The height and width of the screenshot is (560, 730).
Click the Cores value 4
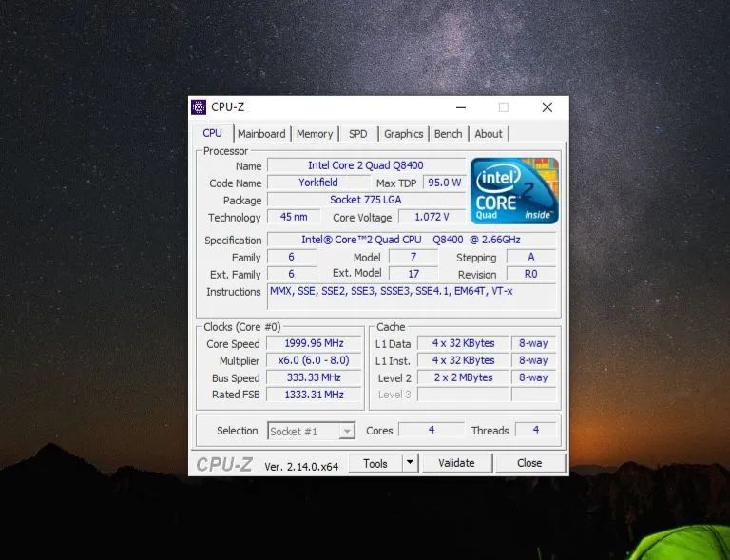[432, 430]
